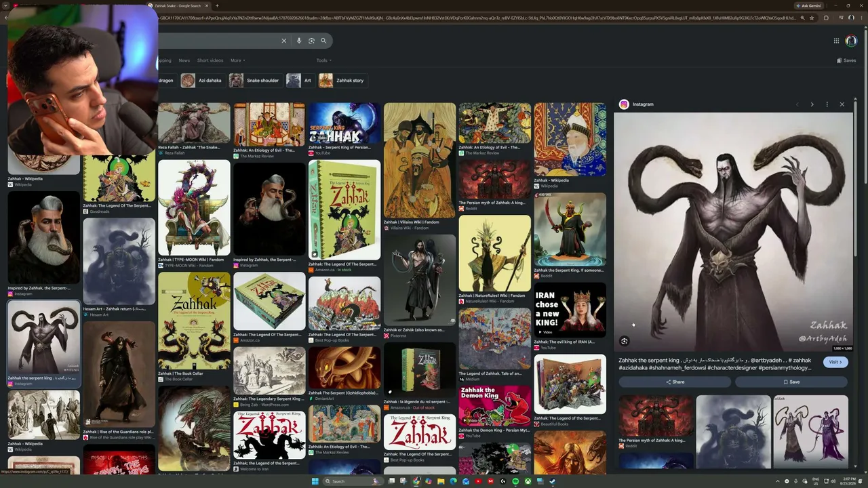Viewport: 868px width, 488px height.
Task: Open the preview panel's three-dot options
Action: click(x=827, y=104)
